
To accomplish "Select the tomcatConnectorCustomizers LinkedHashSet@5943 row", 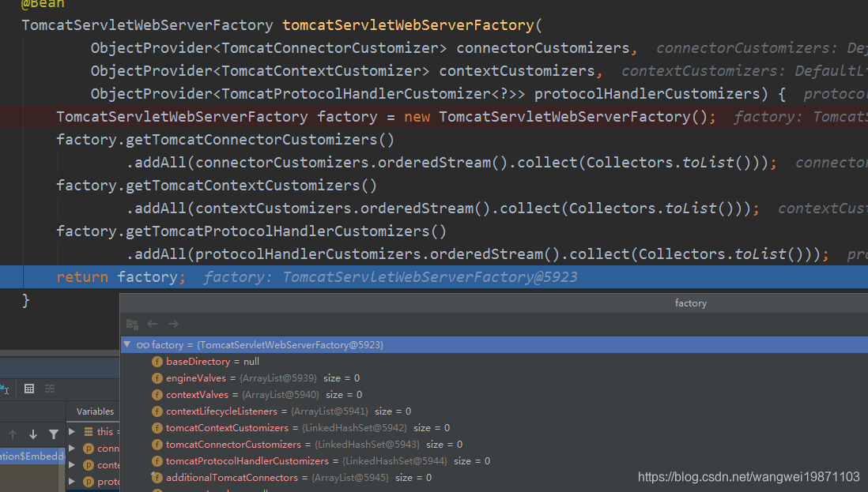I will (x=494, y=445).
